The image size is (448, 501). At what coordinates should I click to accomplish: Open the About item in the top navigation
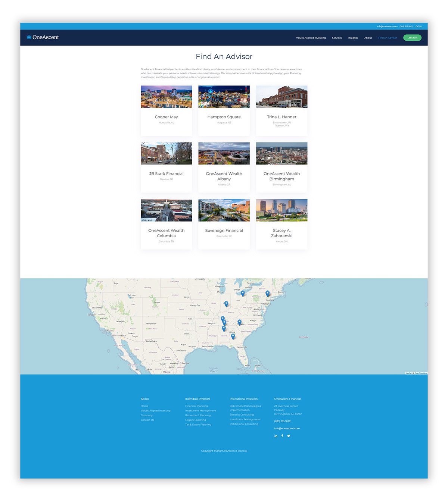coord(368,38)
